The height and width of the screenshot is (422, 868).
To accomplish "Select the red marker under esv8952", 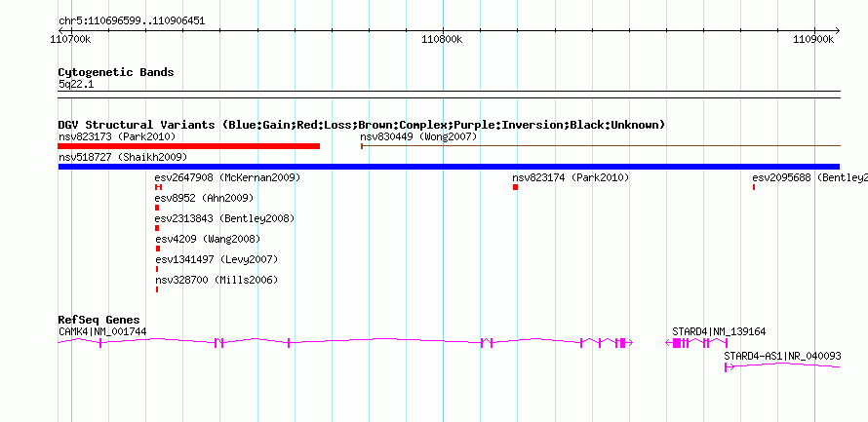I will (x=157, y=208).
